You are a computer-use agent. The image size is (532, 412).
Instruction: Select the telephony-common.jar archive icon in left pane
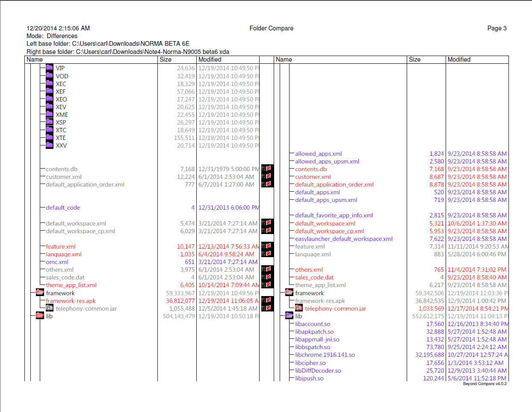coord(50,308)
